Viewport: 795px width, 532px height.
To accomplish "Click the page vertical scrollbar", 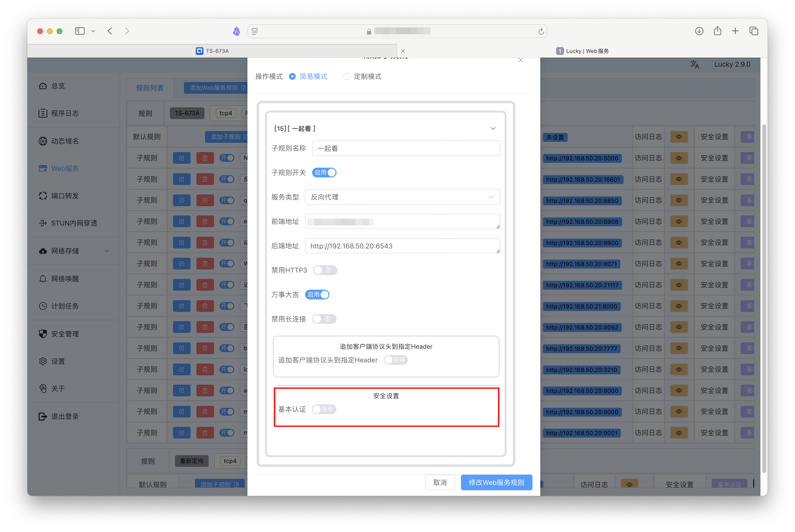I will (x=764, y=298).
